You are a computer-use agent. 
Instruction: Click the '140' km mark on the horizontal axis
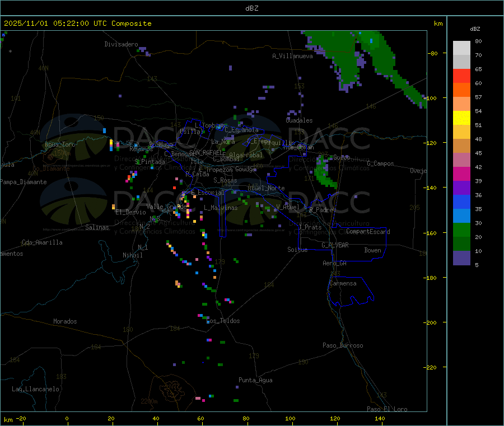(380, 418)
